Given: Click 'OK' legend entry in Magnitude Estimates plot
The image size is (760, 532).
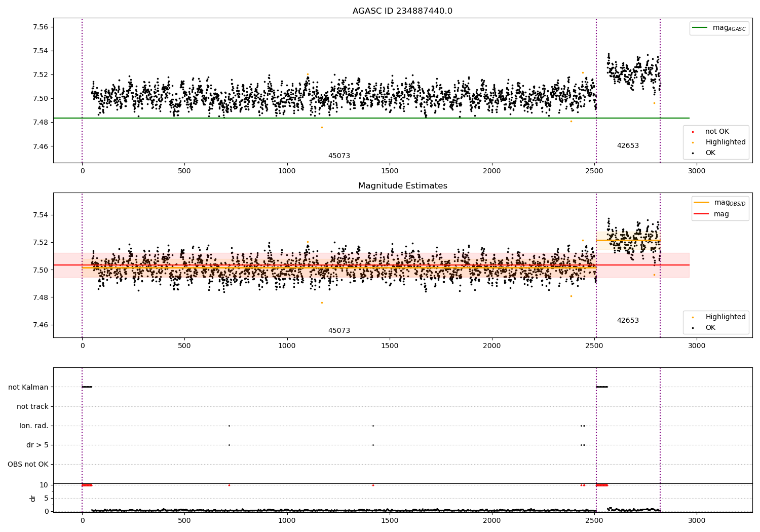Looking at the screenshot, I should point(710,328).
